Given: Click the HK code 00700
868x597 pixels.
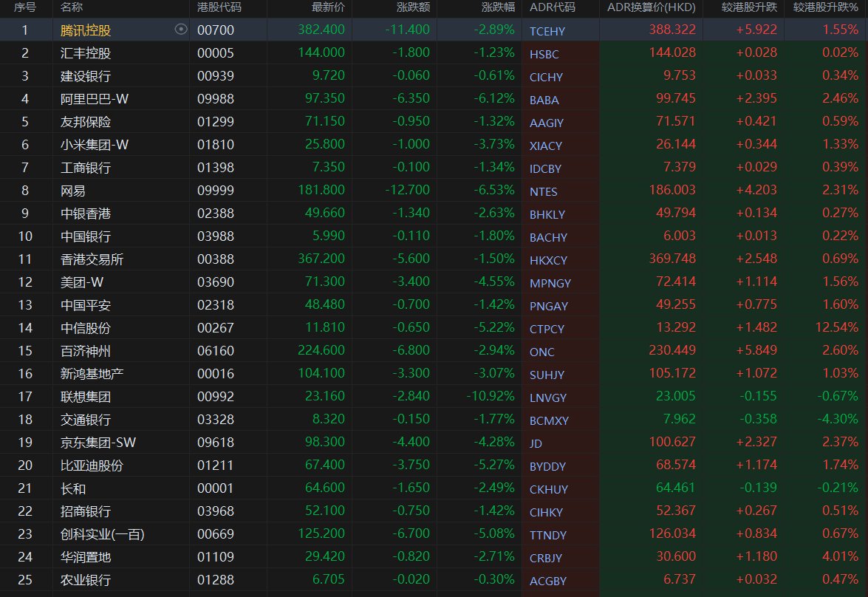Looking at the screenshot, I should (216, 30).
